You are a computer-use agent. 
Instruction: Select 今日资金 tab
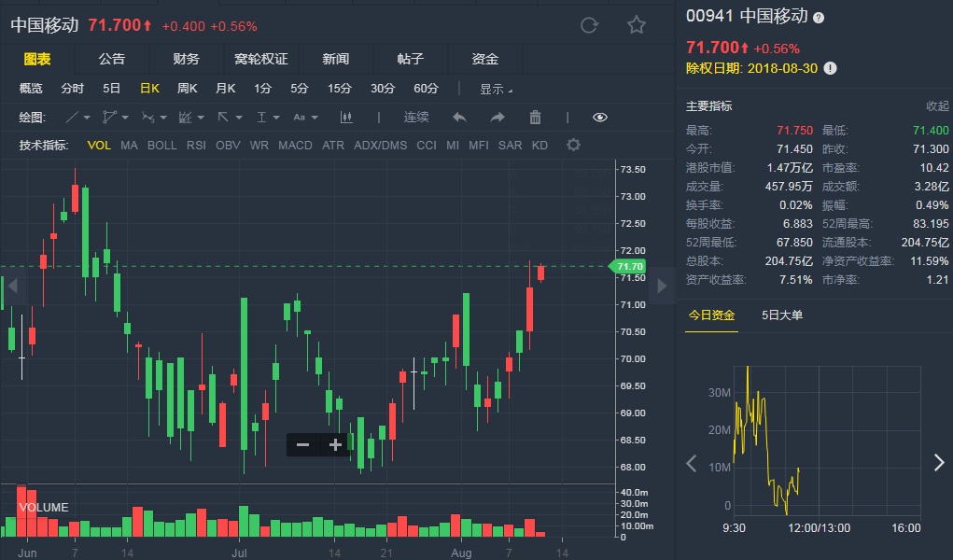[711, 315]
